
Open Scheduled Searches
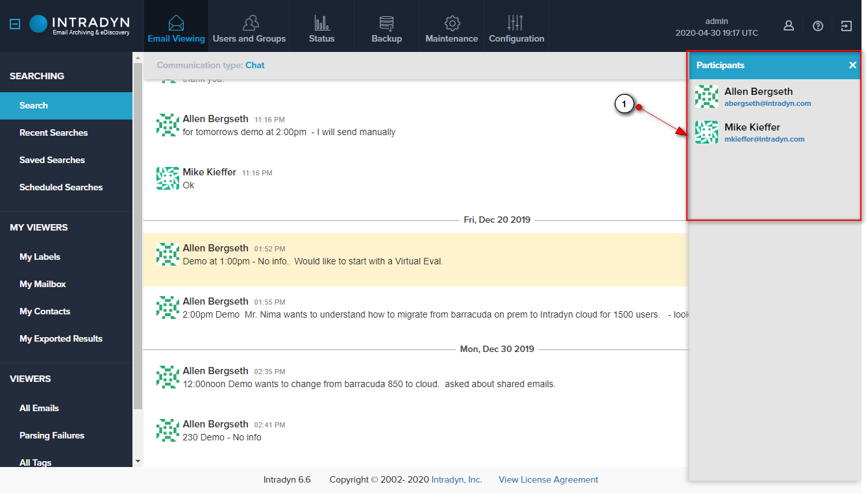click(x=66, y=187)
